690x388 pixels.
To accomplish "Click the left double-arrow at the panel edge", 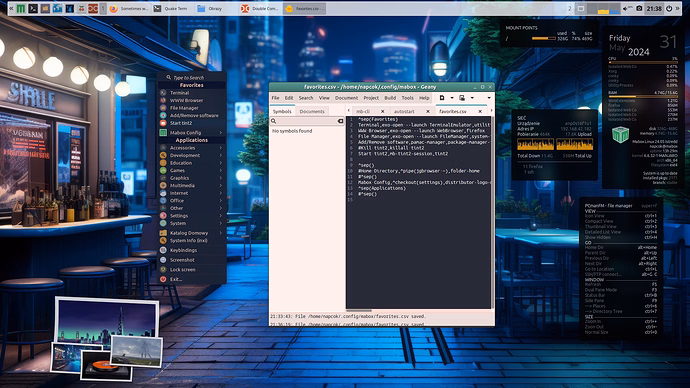I will tap(11, 8).
